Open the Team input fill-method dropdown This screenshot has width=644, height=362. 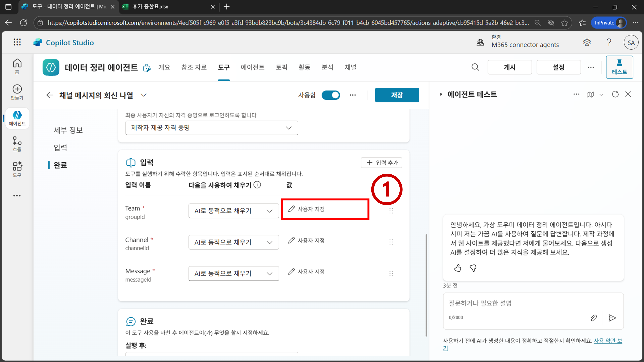(233, 211)
